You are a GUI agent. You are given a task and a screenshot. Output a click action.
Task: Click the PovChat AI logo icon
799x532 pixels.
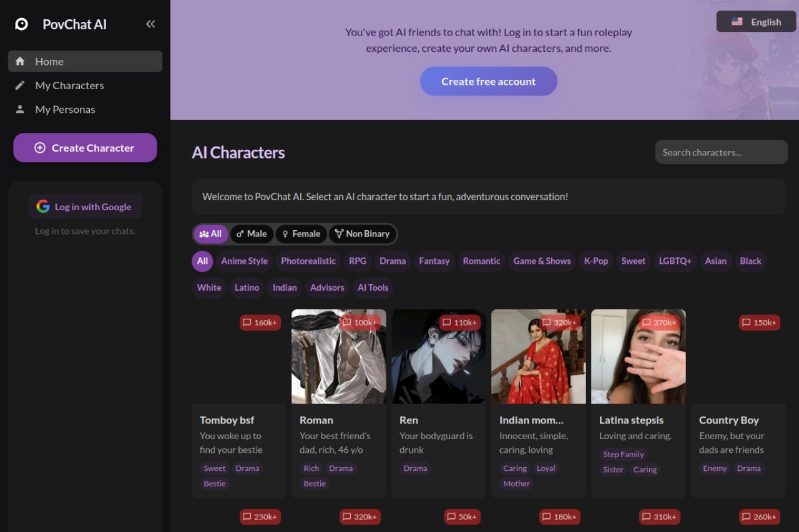22,24
